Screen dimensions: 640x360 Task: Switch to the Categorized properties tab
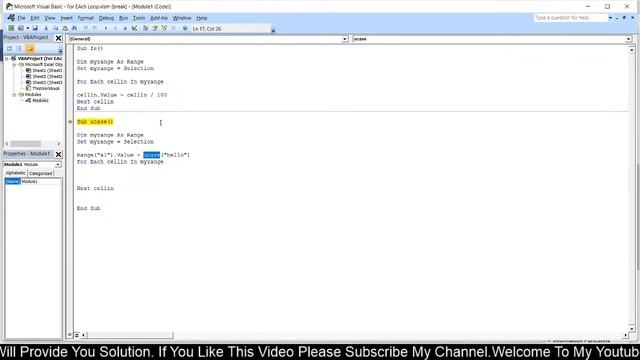coord(40,173)
